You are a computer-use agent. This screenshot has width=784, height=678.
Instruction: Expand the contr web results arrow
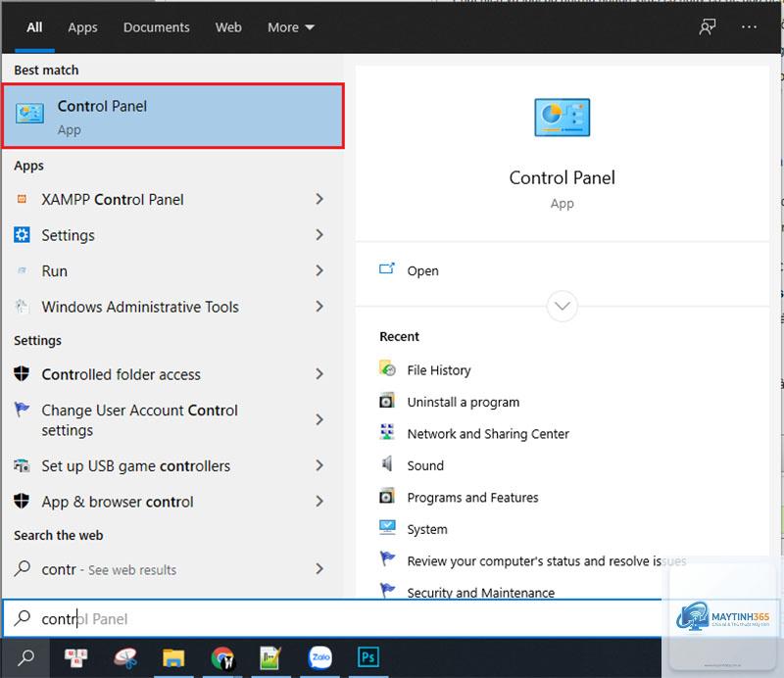[319, 568]
